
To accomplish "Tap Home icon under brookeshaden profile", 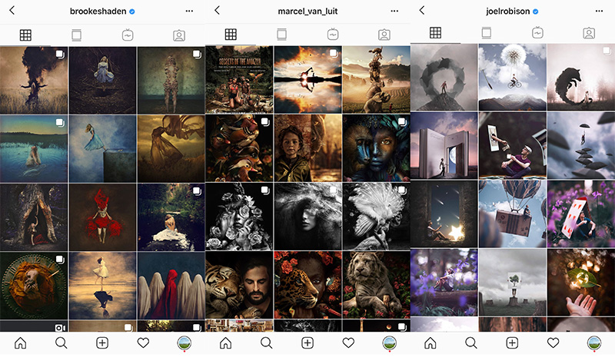I will (x=21, y=343).
